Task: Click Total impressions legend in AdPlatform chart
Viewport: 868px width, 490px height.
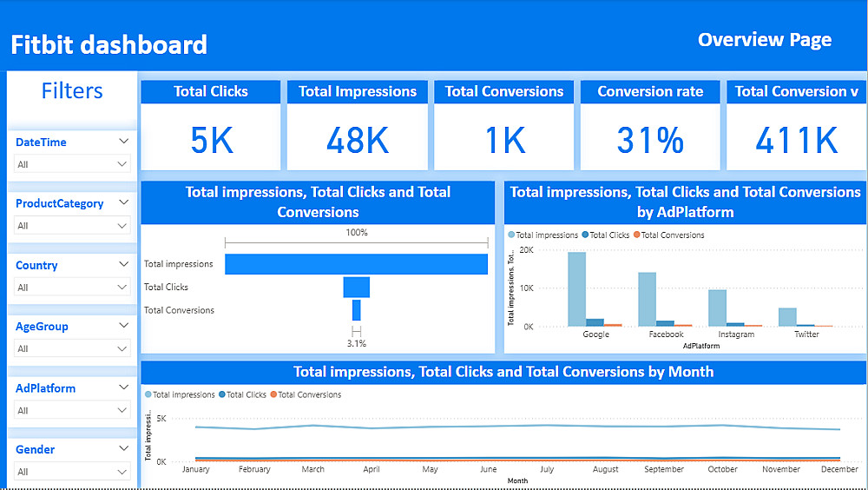Action: tap(543, 235)
